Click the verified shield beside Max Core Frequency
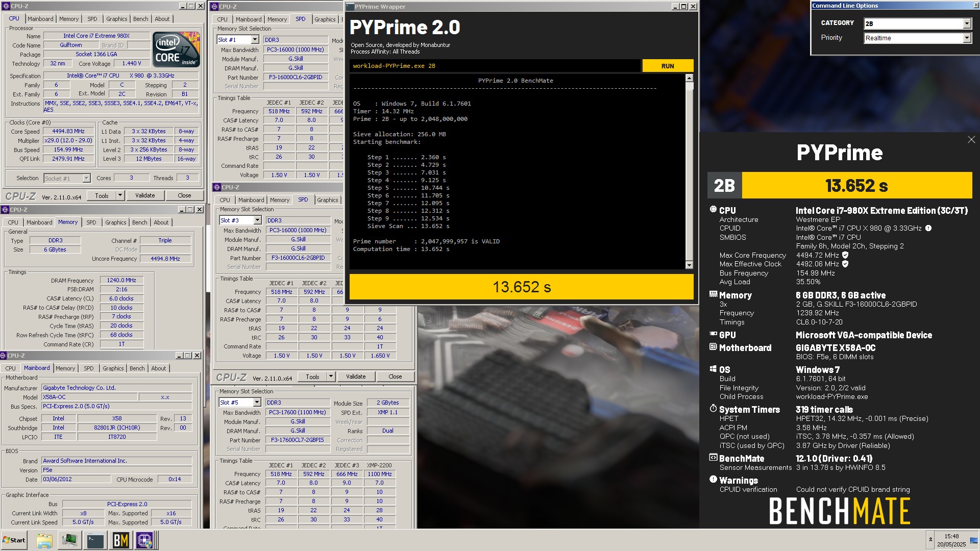This screenshot has height=551, width=980. pos(845,255)
